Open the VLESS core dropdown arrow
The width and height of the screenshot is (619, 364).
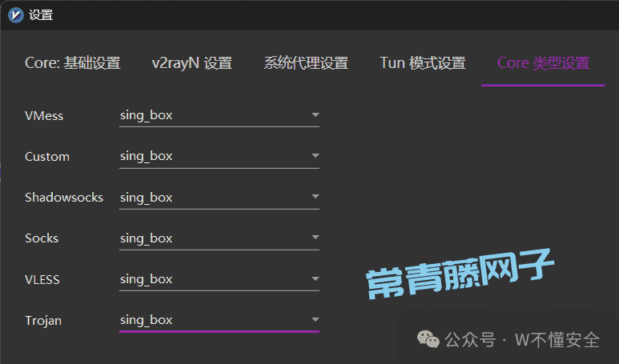315,279
